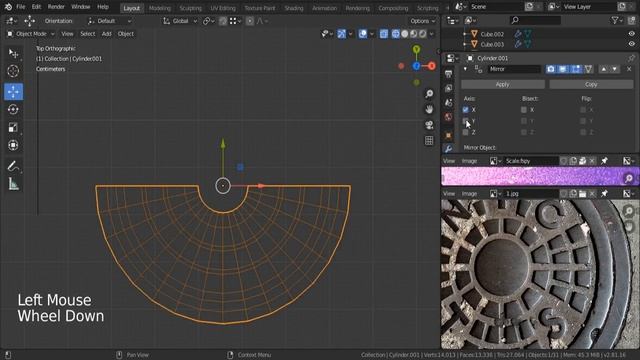640x360 pixels.
Task: Click Copy on the Mirror modifier
Action: click(591, 84)
